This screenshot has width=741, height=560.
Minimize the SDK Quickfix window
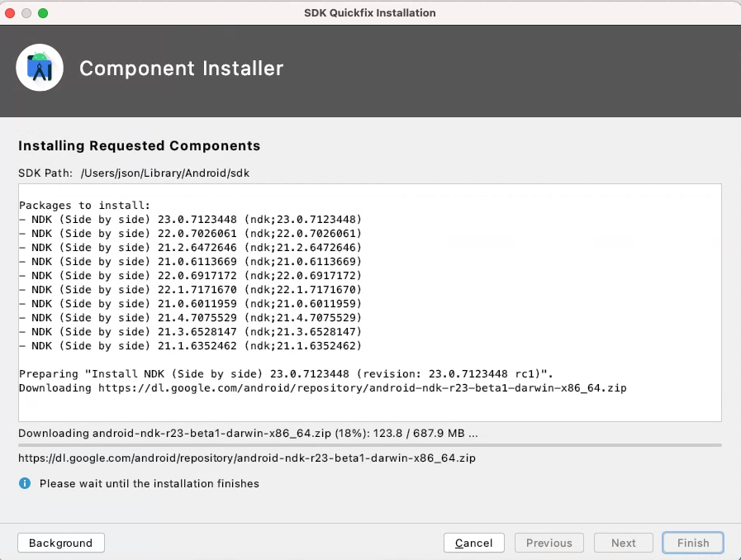tap(26, 13)
